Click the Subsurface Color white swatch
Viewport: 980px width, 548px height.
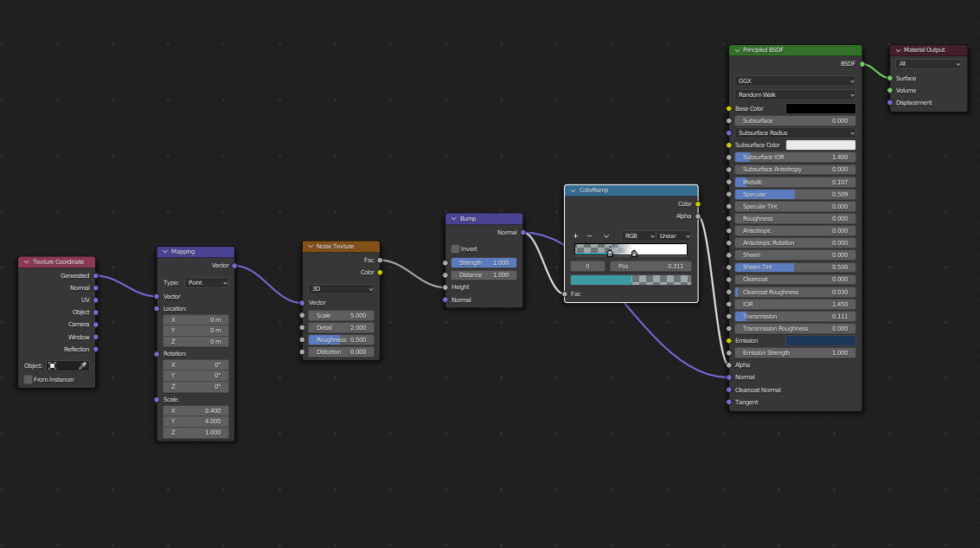(820, 145)
